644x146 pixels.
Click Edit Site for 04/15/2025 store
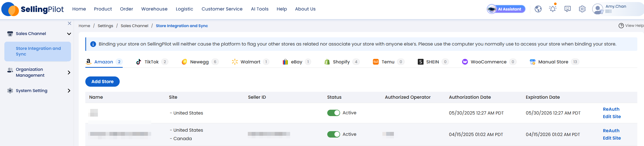click(x=612, y=138)
